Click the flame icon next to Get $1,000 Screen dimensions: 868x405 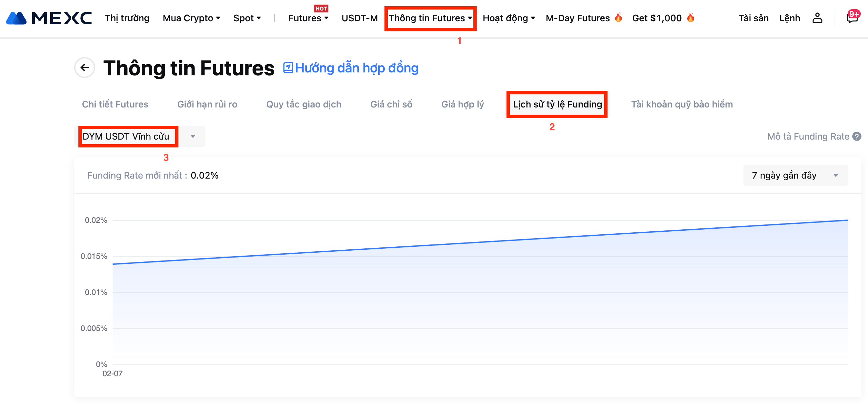coord(691,17)
